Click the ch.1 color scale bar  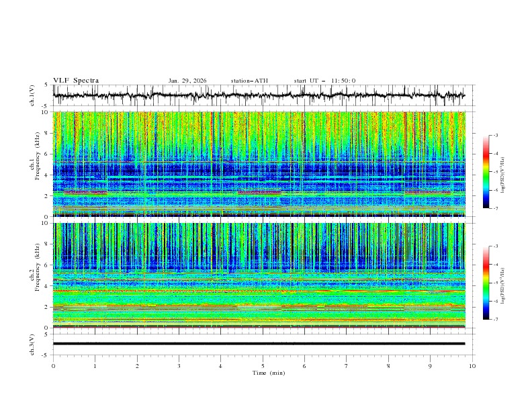pyautogui.click(x=486, y=172)
